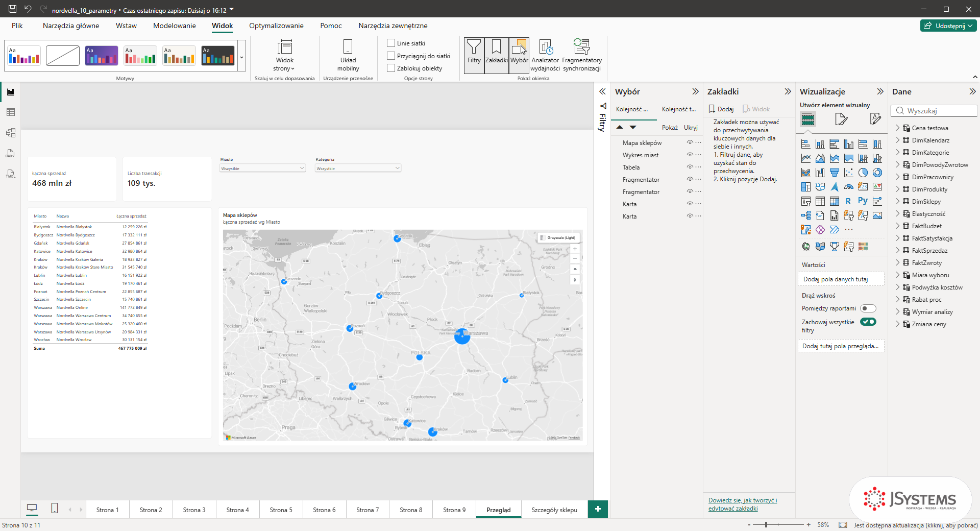Image resolution: width=980 pixels, height=531 pixels.
Task: Switch to Szczegóły sklepu page tab
Action: pos(554,510)
